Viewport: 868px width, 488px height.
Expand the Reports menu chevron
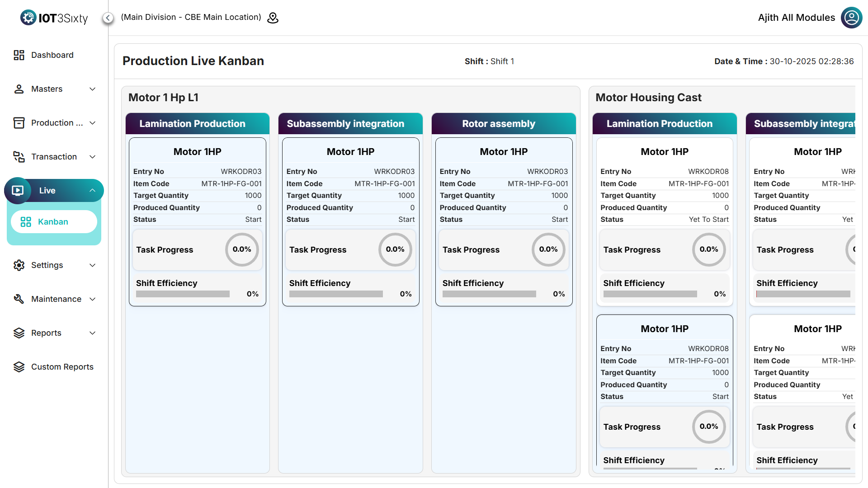coord(93,333)
